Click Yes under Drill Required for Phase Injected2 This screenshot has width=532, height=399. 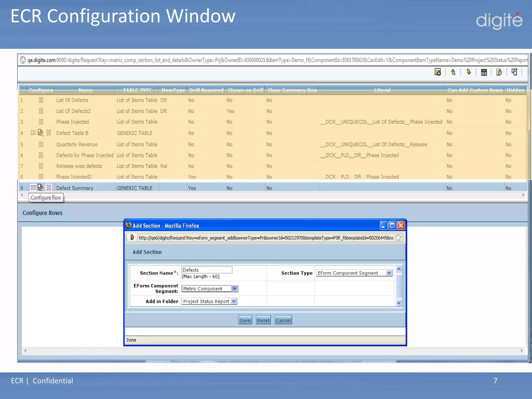click(192, 177)
